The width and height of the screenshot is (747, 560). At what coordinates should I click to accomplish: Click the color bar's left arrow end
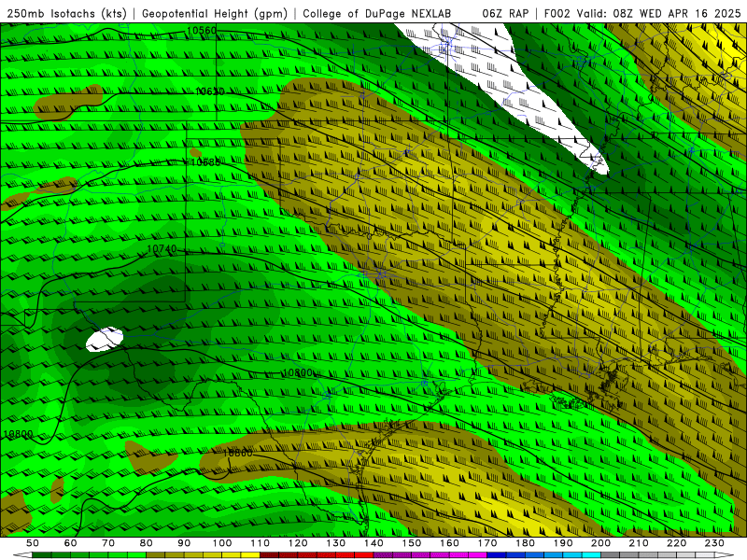click(22, 555)
